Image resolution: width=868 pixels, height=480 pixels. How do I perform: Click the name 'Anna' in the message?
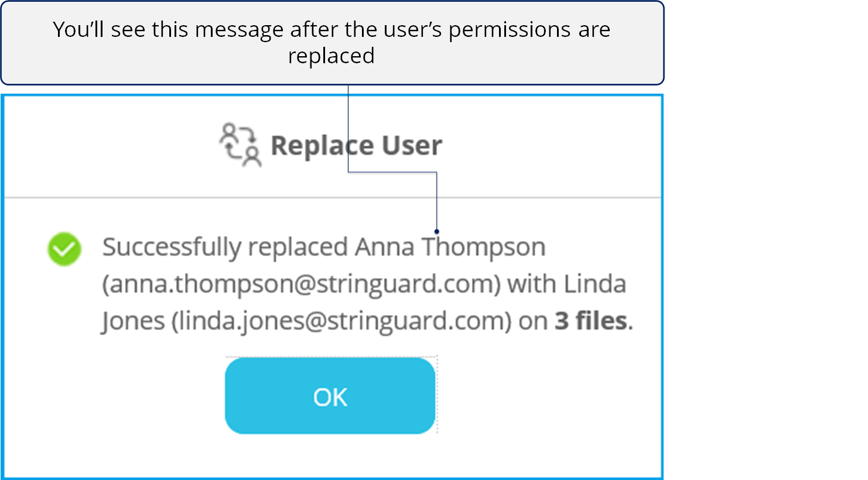(385, 247)
